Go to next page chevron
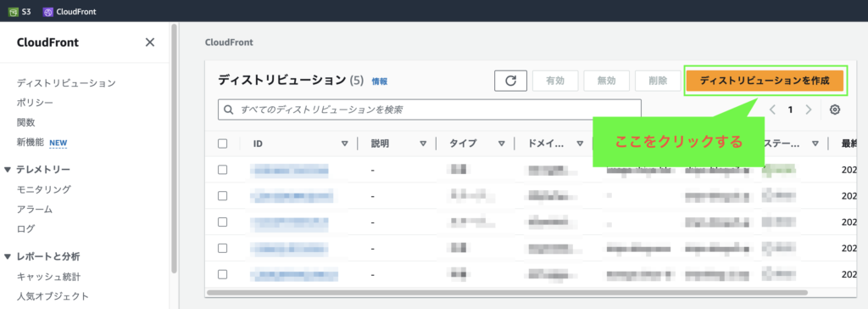Image resolution: width=868 pixels, height=309 pixels. point(808,110)
